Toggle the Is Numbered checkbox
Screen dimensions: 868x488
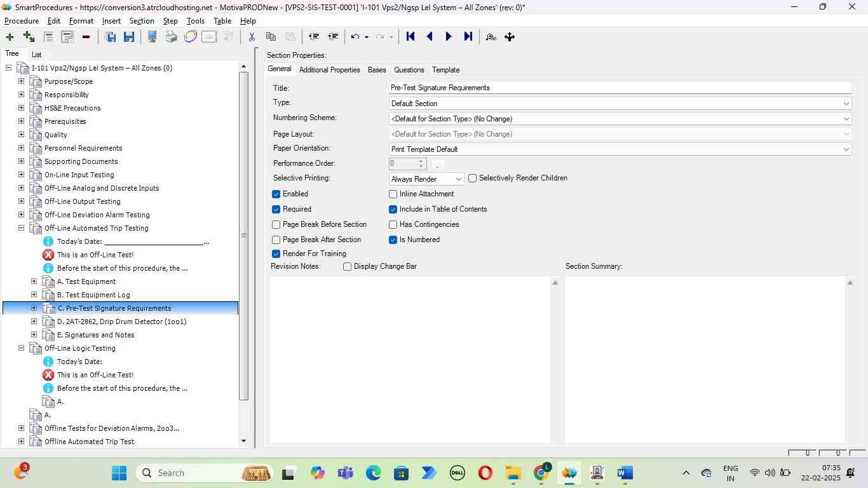click(393, 240)
